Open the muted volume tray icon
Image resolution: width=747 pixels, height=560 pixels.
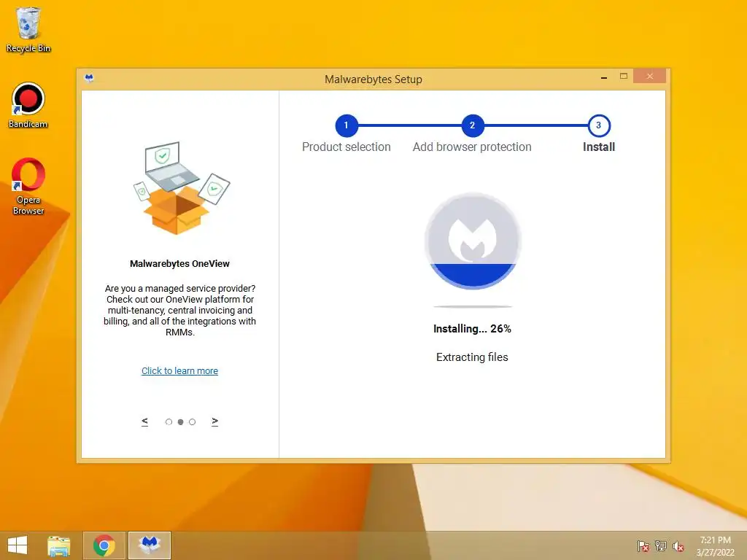678,546
